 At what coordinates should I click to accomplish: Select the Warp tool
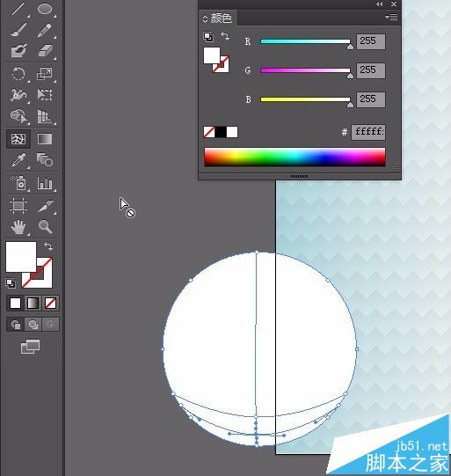point(18,95)
